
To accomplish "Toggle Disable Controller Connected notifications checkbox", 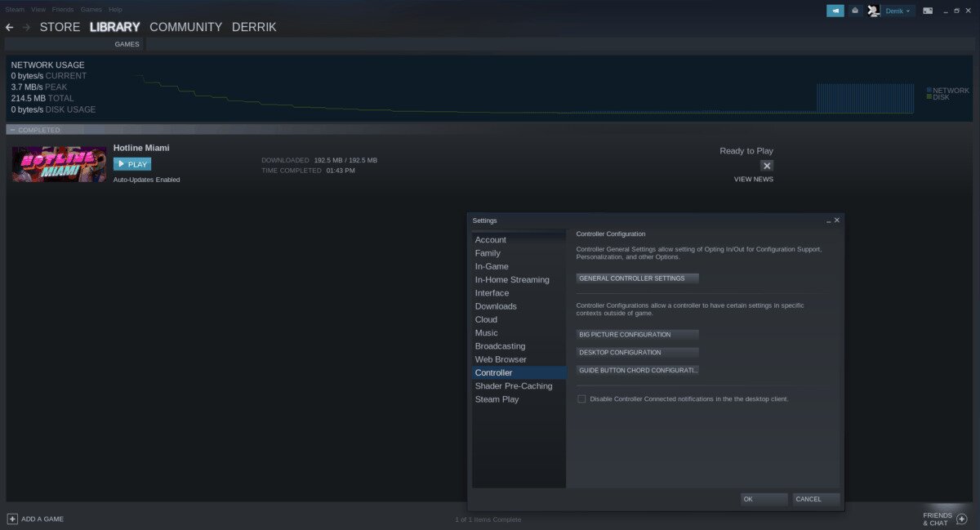I will coord(581,399).
